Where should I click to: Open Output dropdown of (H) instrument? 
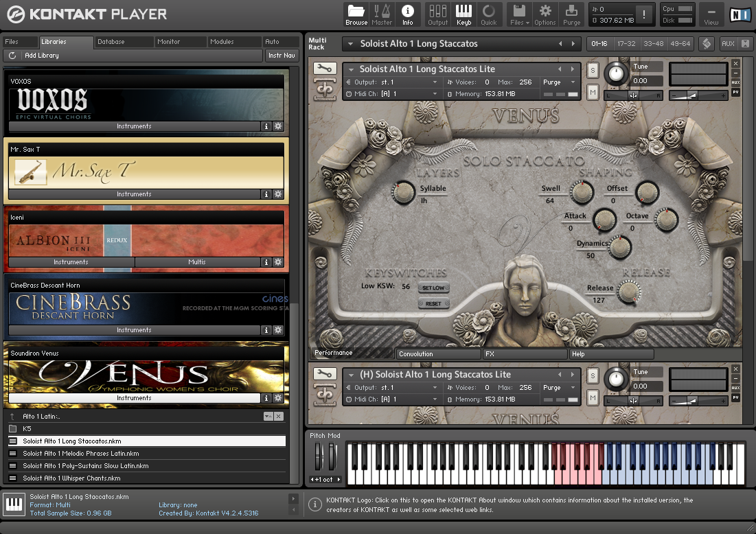coord(435,388)
